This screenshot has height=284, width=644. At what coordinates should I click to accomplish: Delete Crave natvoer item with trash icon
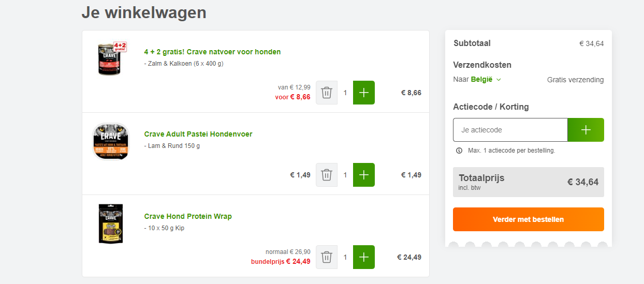click(327, 93)
